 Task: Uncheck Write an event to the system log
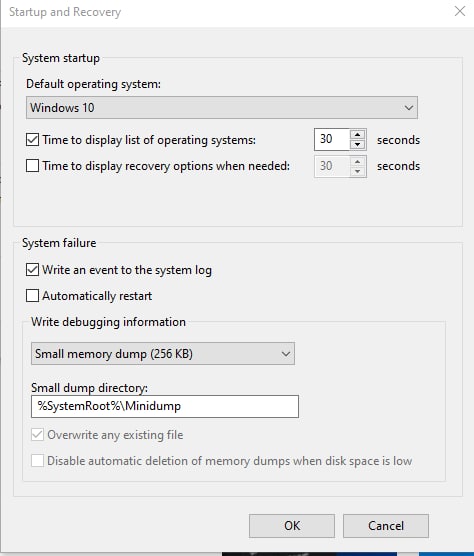(x=32, y=270)
